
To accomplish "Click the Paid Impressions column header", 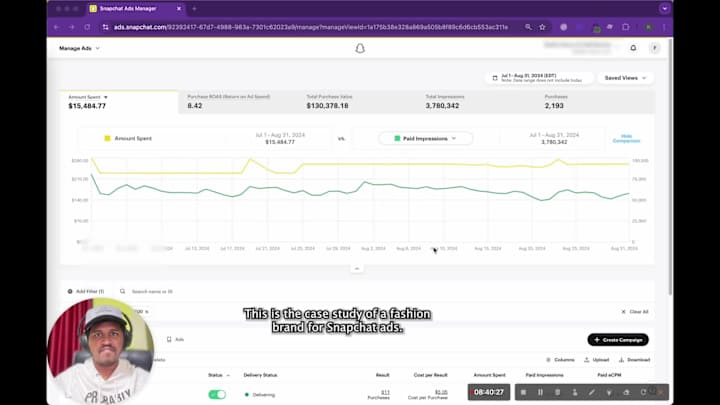I will pos(545,375).
